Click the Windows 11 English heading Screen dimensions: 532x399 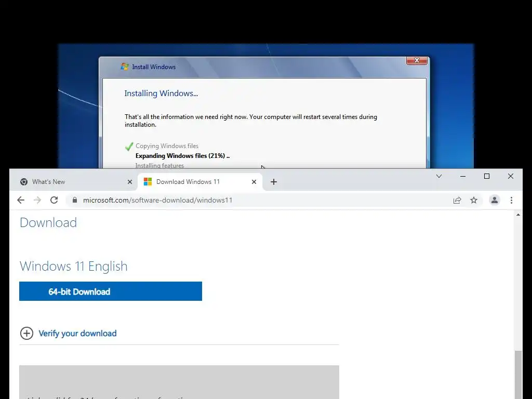[74, 267]
